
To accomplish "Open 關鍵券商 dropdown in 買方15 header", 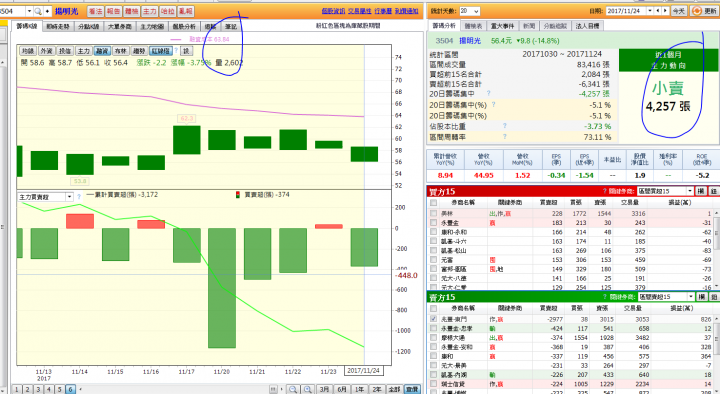I will [690, 191].
